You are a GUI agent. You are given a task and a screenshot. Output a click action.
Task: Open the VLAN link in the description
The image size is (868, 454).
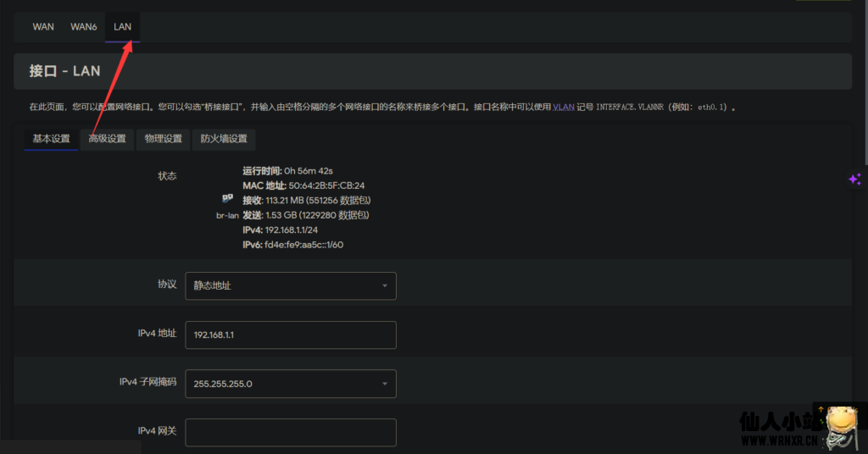click(564, 108)
